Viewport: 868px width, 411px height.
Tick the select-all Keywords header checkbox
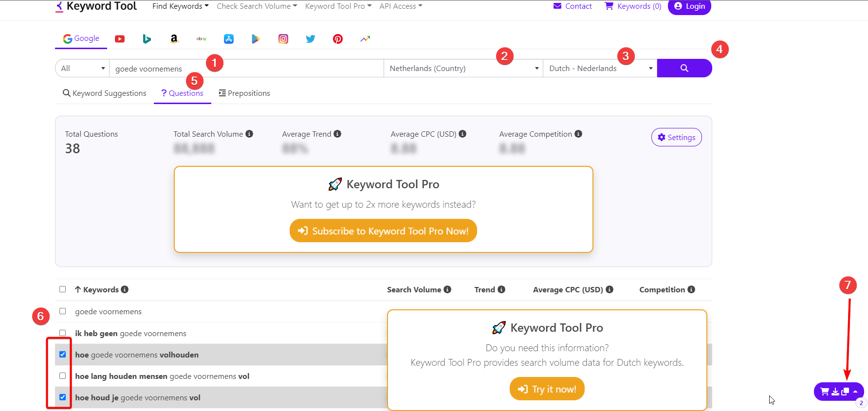coord(63,289)
